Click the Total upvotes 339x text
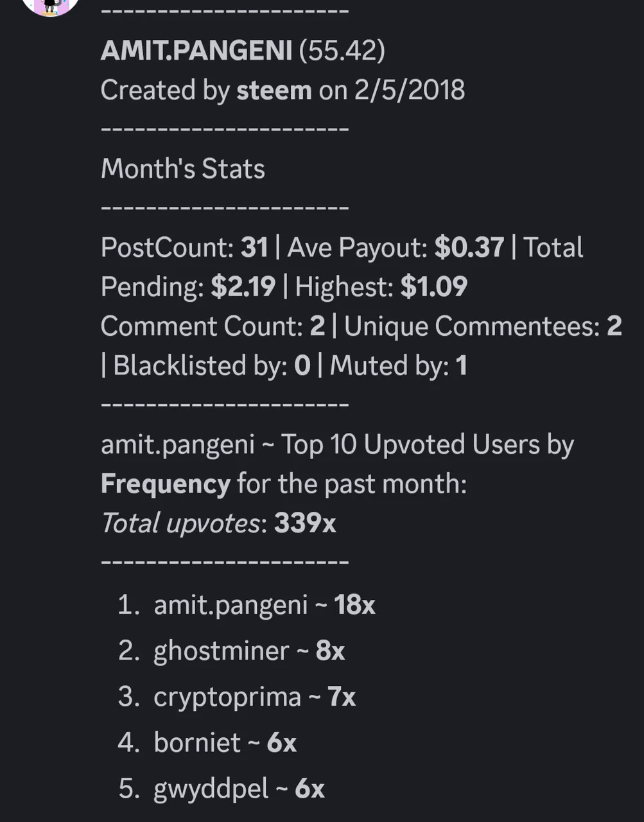This screenshot has width=644, height=822. [218, 523]
